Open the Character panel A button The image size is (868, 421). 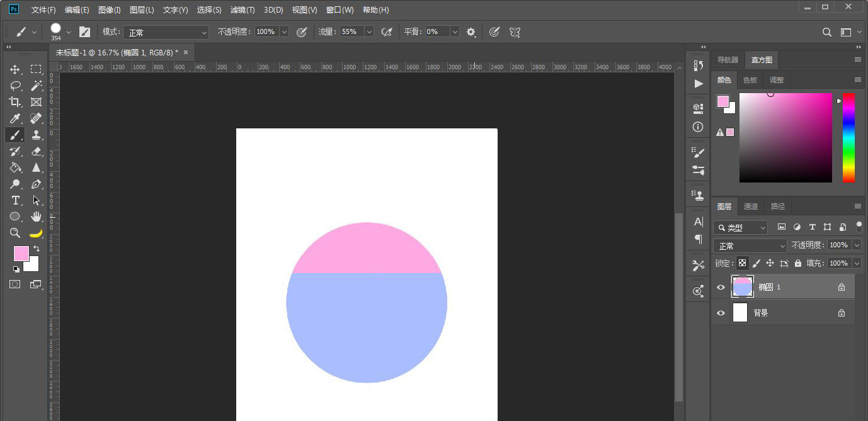point(698,222)
